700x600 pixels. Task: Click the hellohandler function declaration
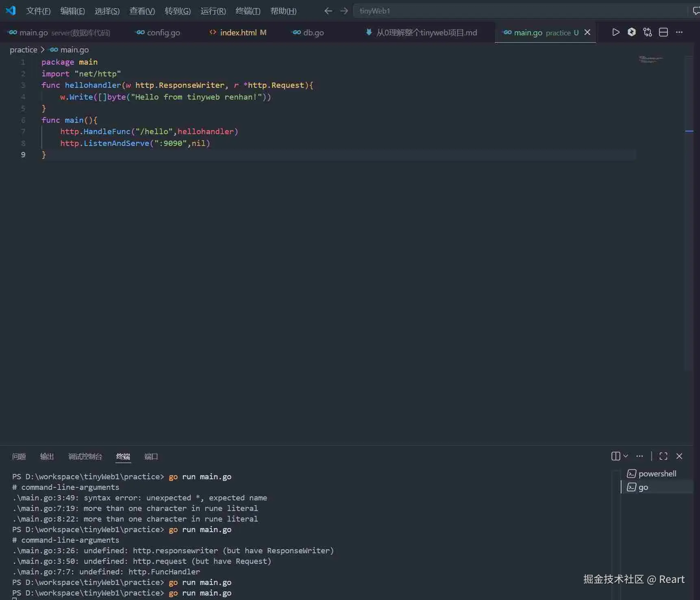tap(177, 85)
